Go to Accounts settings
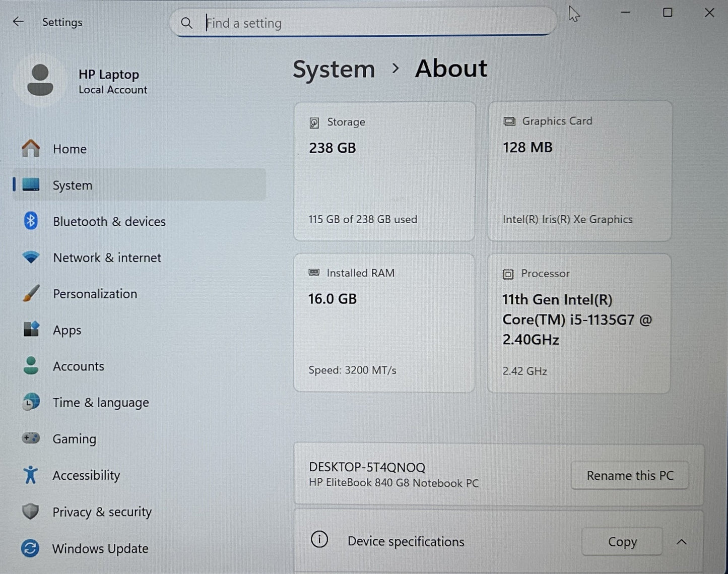Screen dimensions: 728x574 pos(78,366)
